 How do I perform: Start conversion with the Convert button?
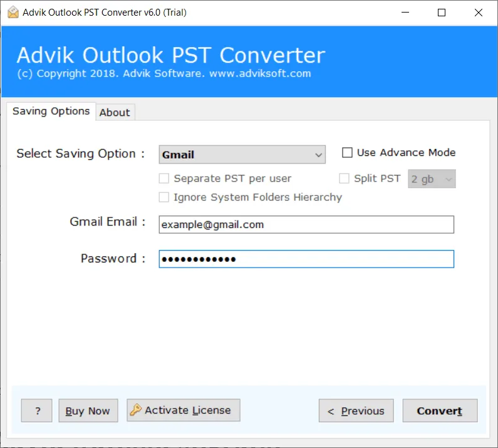coord(440,410)
